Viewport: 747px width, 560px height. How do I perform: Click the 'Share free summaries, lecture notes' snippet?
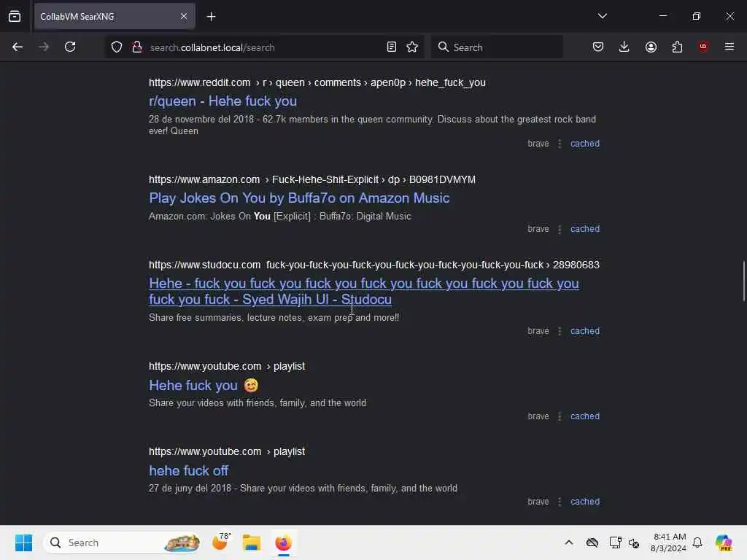[x=274, y=318]
